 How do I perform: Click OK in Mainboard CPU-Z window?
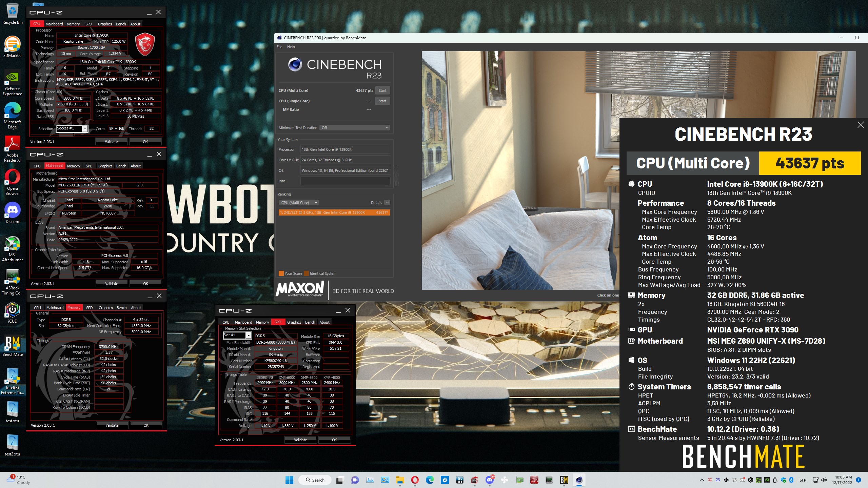point(145,284)
